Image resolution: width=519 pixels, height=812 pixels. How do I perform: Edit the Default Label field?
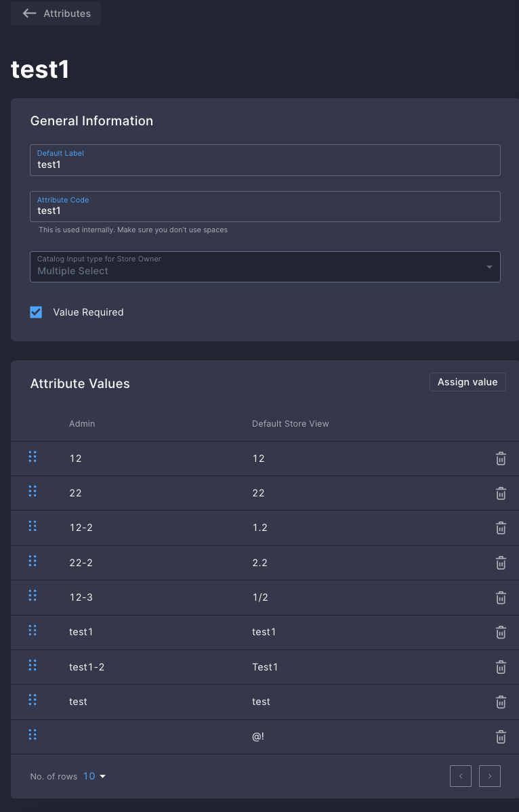[265, 160]
